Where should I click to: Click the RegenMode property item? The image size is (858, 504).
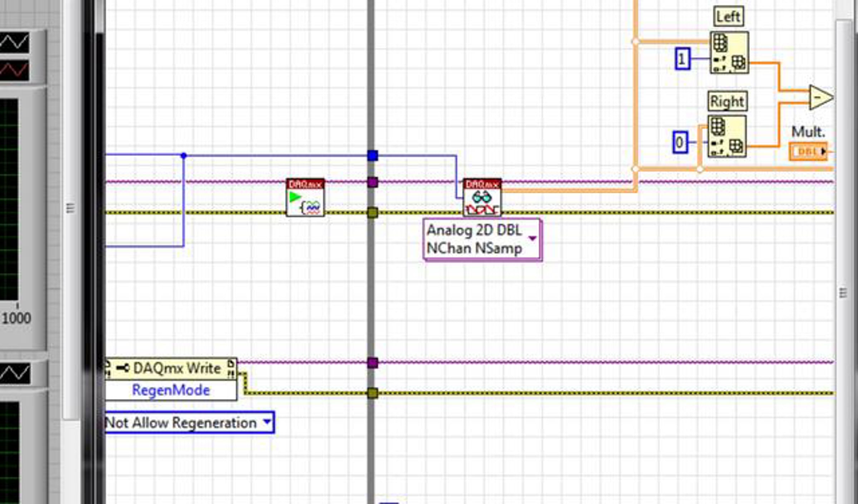[171, 390]
